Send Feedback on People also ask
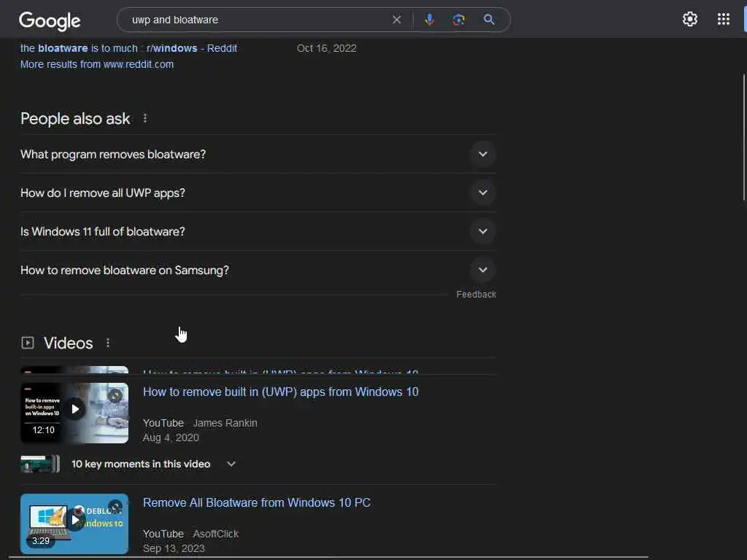 pos(476,295)
